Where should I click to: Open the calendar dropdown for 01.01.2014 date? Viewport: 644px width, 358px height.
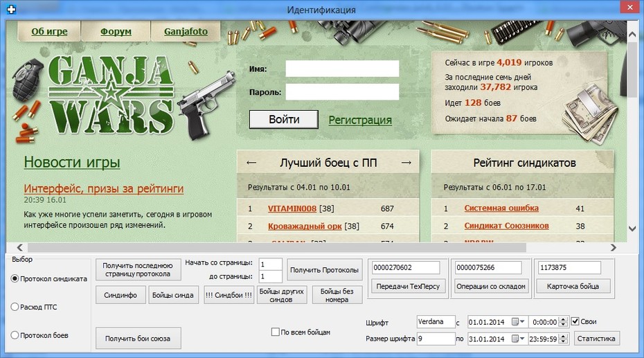(518, 322)
